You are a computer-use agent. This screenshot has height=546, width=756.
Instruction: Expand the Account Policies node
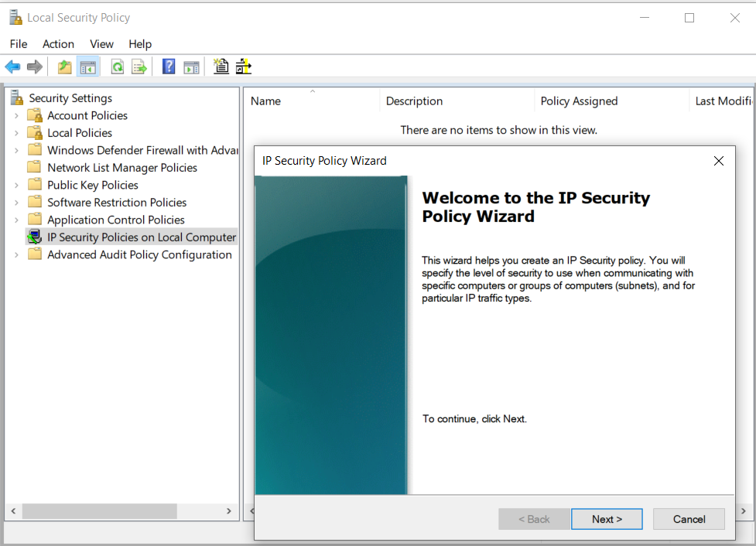tap(17, 116)
